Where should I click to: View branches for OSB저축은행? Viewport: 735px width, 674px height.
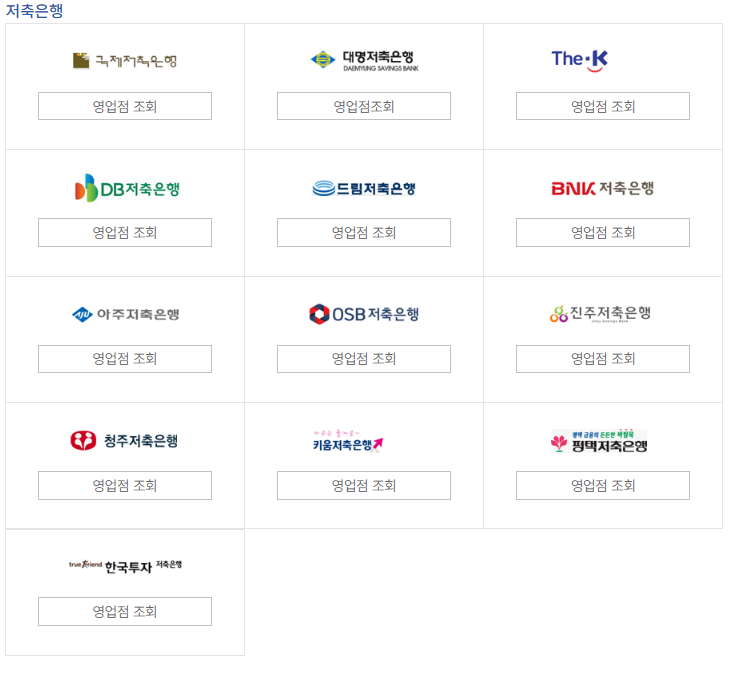pyautogui.click(x=364, y=359)
